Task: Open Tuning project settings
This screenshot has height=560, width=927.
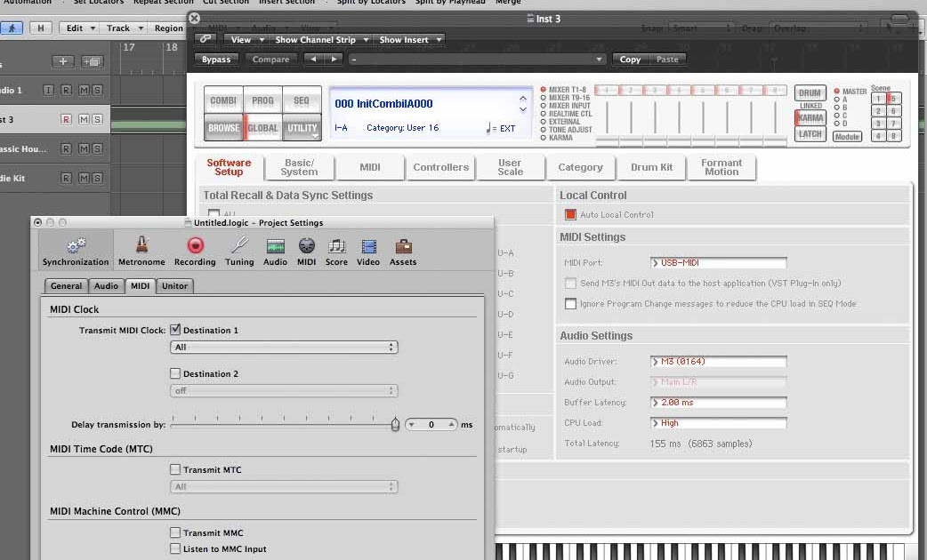Action: pos(239,251)
